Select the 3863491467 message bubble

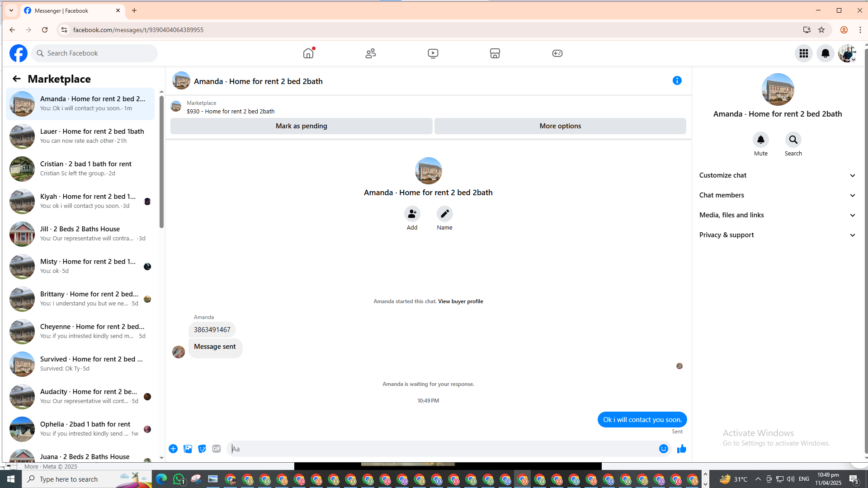click(212, 330)
